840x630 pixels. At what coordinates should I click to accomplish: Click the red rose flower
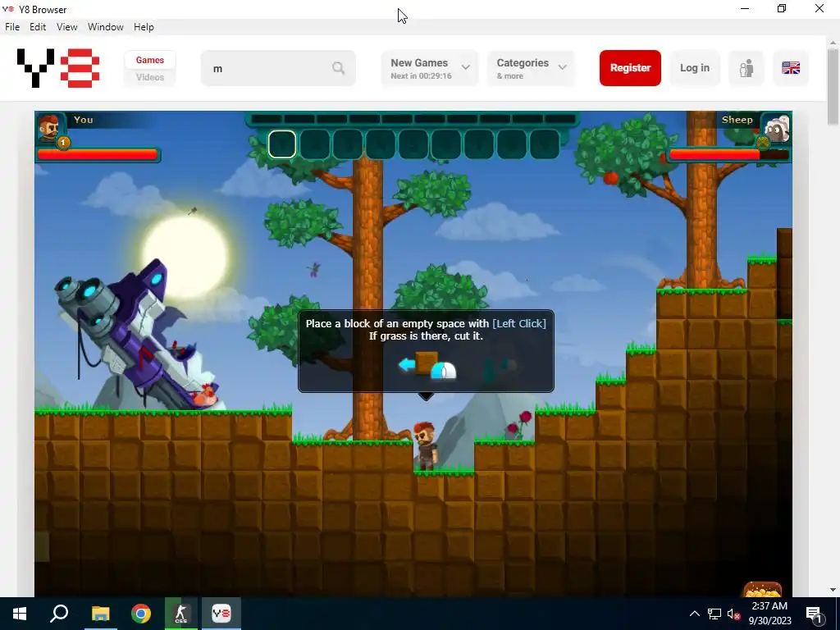click(525, 417)
